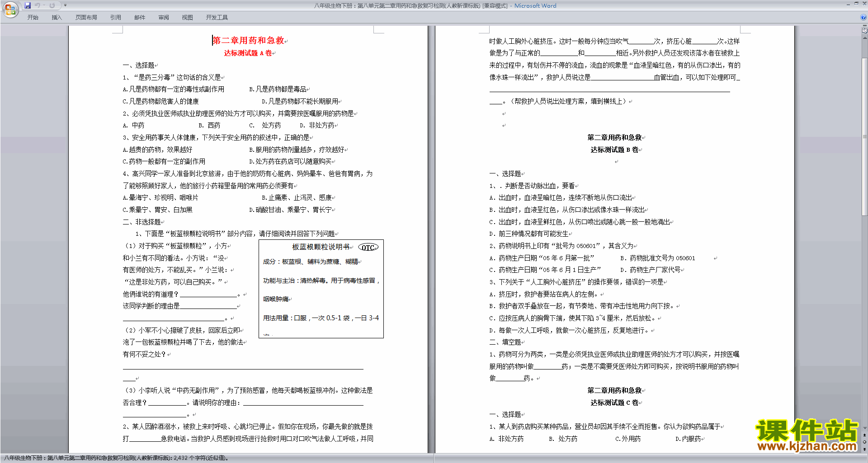Open the 视图 ribbon tab
Viewport: 868px width, 463px height.
pyautogui.click(x=188, y=18)
